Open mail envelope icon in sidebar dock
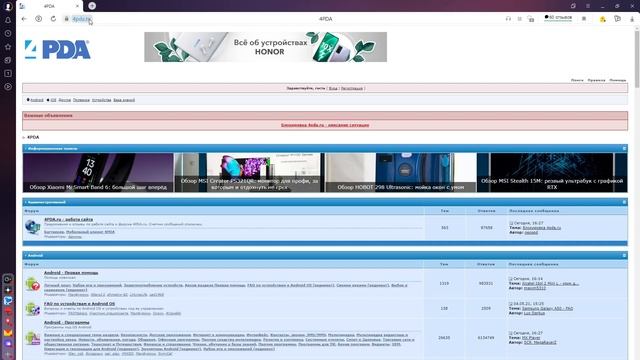Image resolution: width=640 pixels, height=360 pixels. 8,333
